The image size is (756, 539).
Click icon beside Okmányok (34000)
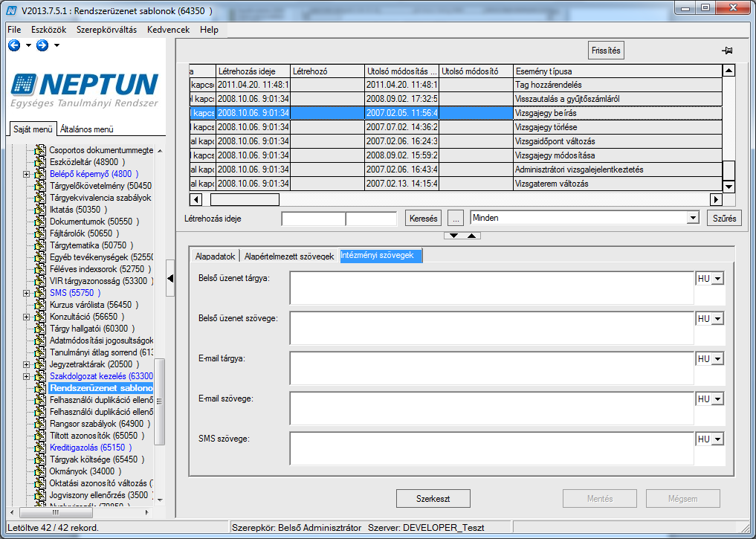40,471
